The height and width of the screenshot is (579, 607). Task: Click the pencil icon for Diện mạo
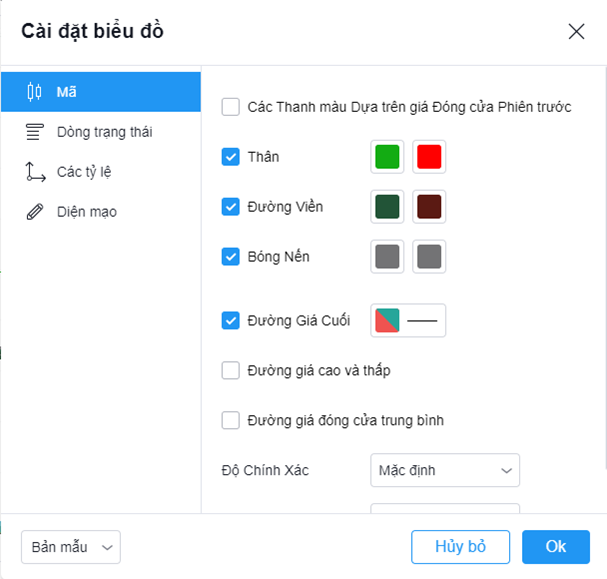[35, 212]
